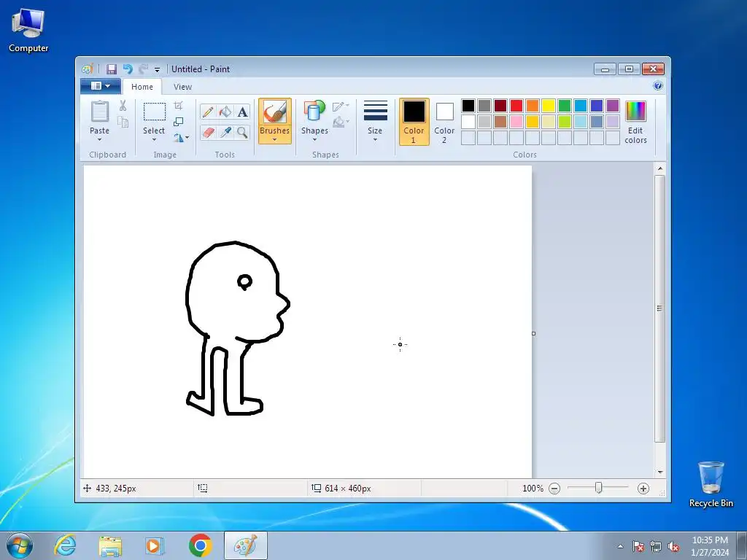
Task: Click the Edit colors rainbow icon
Action: (x=635, y=112)
